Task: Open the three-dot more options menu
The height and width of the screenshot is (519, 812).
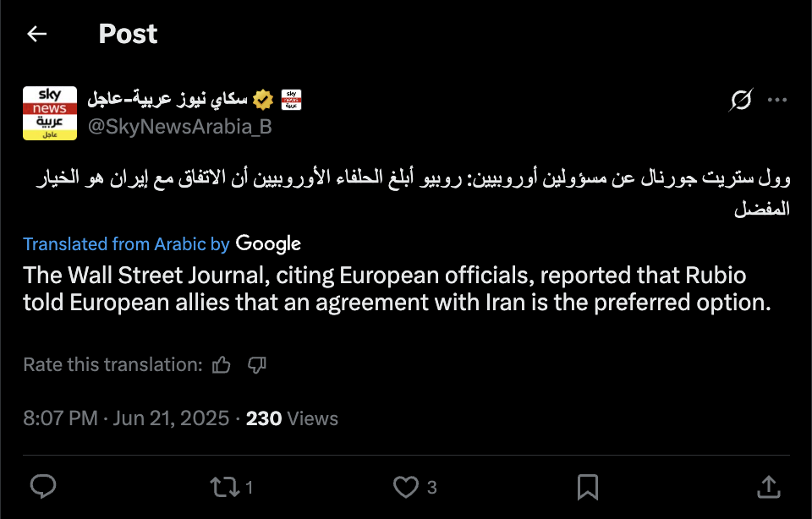Action: click(777, 100)
